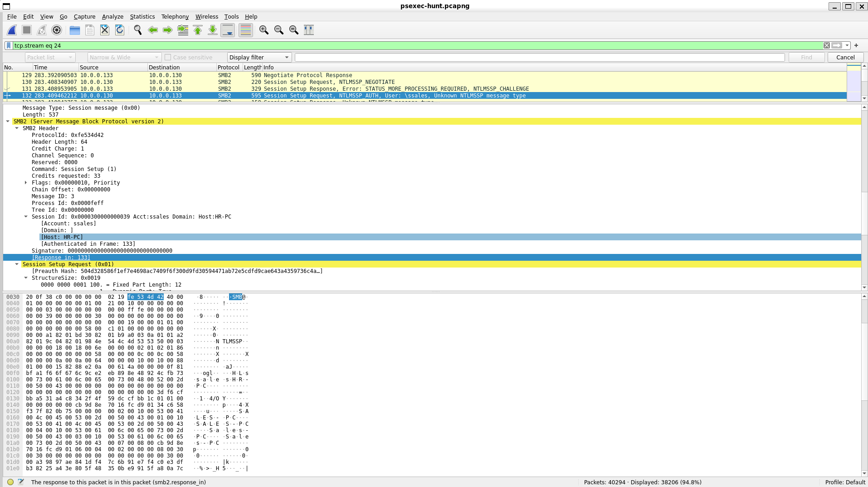Image resolution: width=868 pixels, height=487 pixels.
Task: Toggle packet list colorization
Action: click(x=245, y=30)
